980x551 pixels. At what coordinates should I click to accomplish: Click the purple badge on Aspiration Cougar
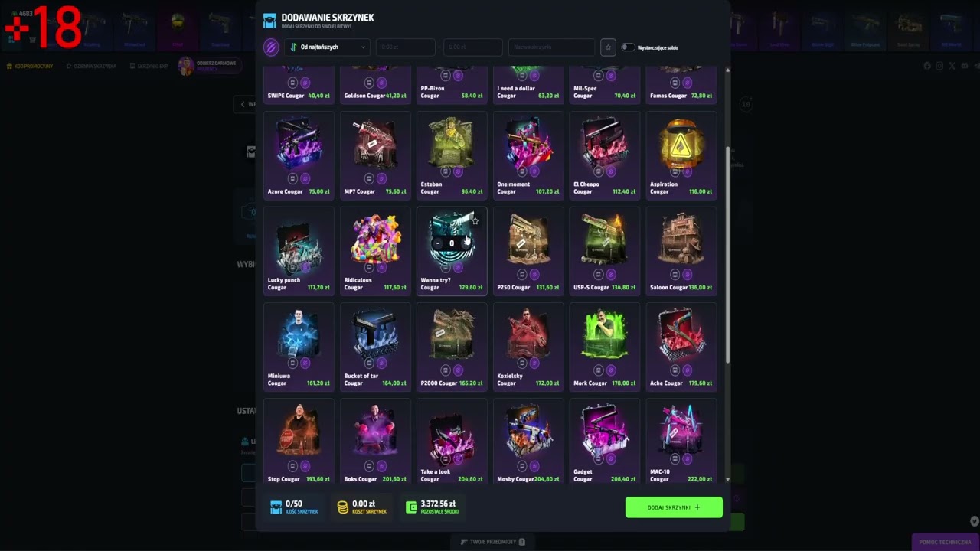(688, 171)
